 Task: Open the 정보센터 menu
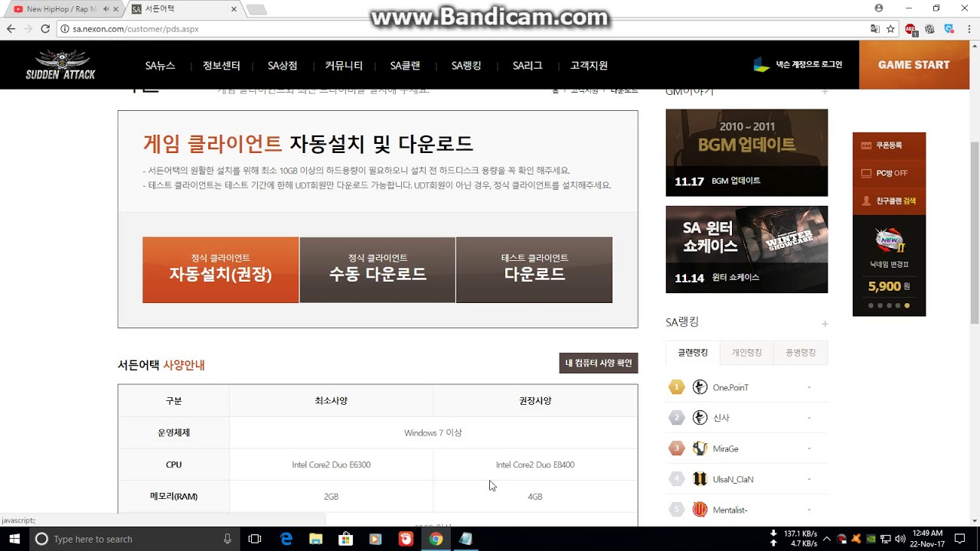point(221,66)
